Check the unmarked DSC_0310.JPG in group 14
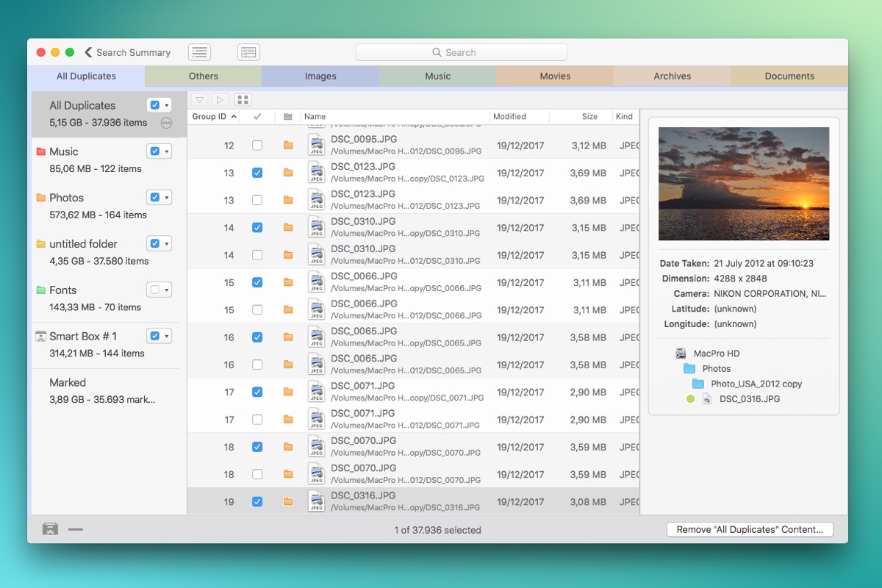Screen dimensions: 882x588 pyautogui.click(x=257, y=255)
